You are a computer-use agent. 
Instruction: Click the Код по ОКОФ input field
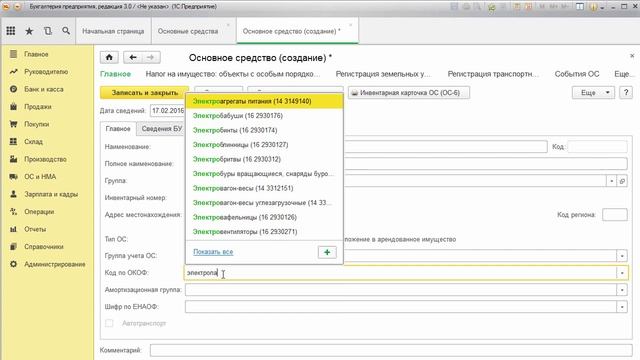click(400, 273)
